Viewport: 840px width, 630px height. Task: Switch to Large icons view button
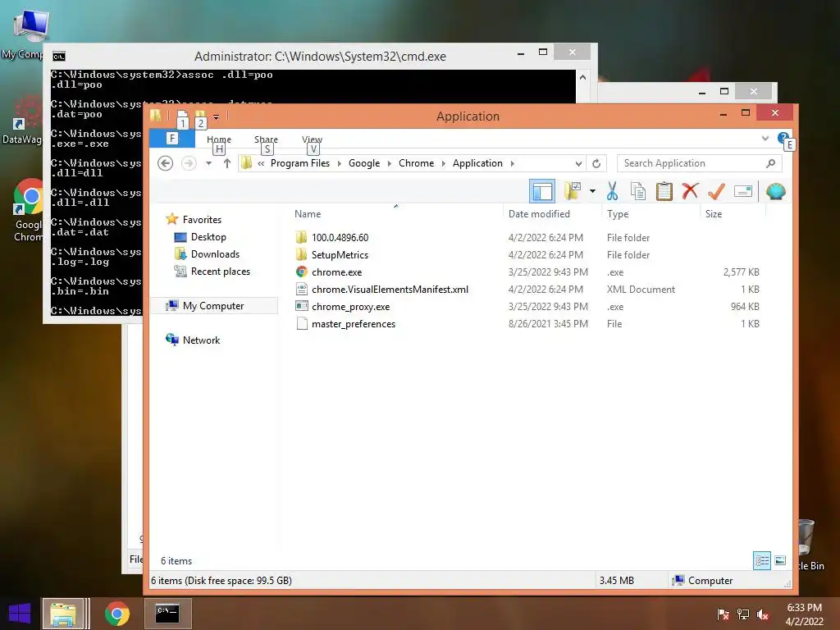point(781,561)
